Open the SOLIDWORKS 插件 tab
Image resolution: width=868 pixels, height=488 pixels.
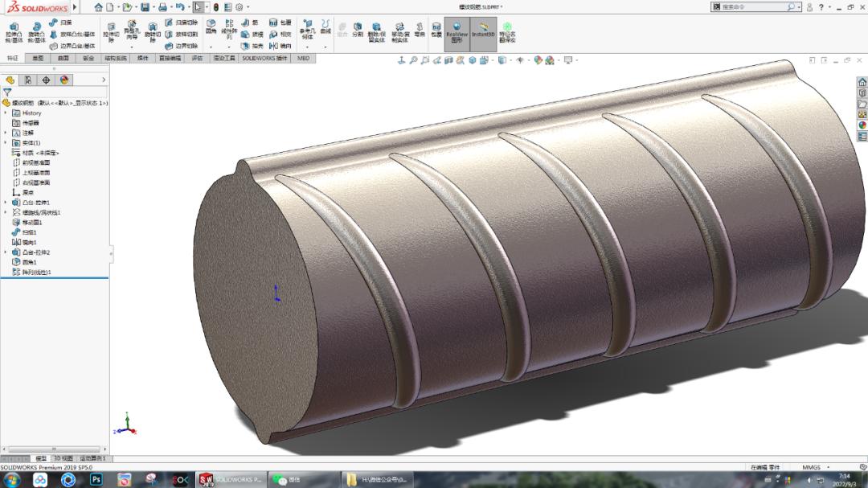tap(264, 58)
